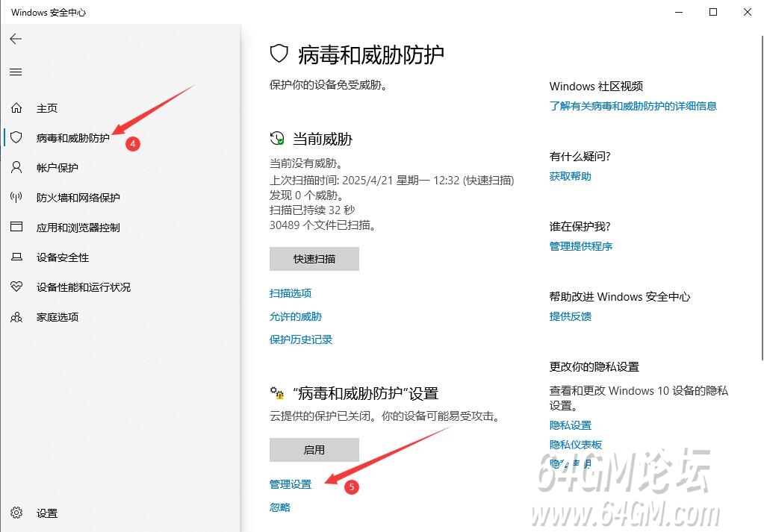Open 管理提供程序 link
Image resolution: width=764 pixels, height=532 pixels.
(581, 246)
